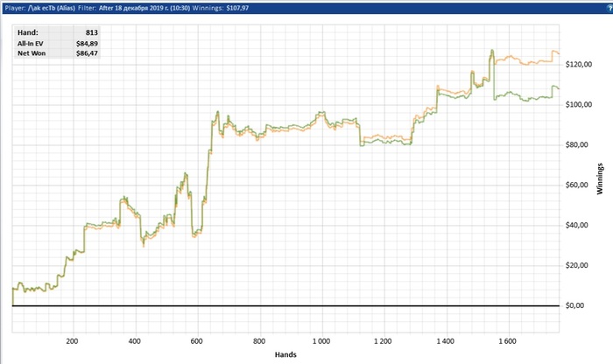613x364 pixels.
Task: Click the Hand: 813 row in the info box
Action: coord(58,32)
